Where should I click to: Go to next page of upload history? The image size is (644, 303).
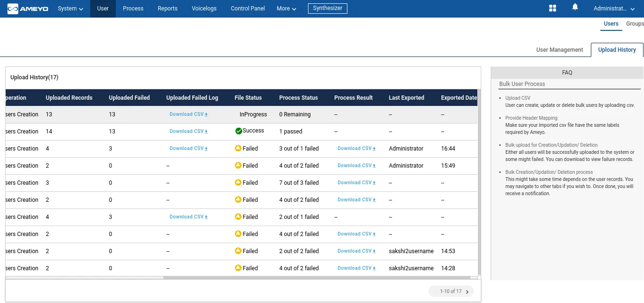(467, 292)
